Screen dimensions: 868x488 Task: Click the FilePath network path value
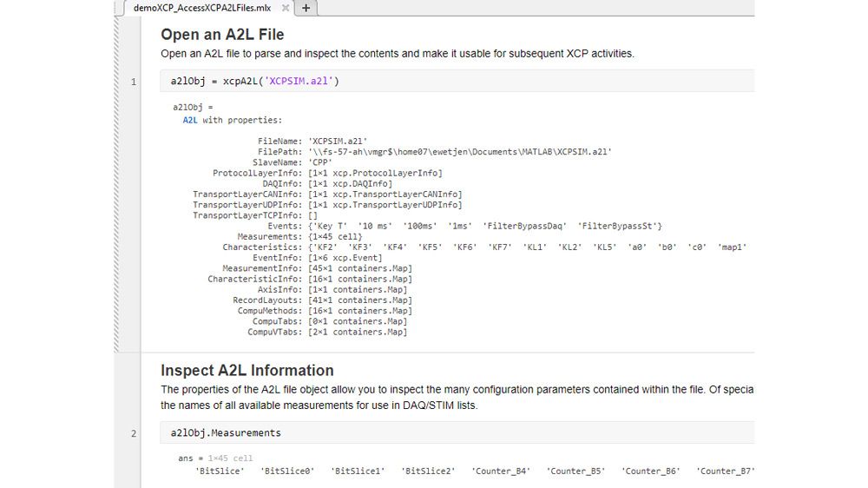tap(460, 151)
